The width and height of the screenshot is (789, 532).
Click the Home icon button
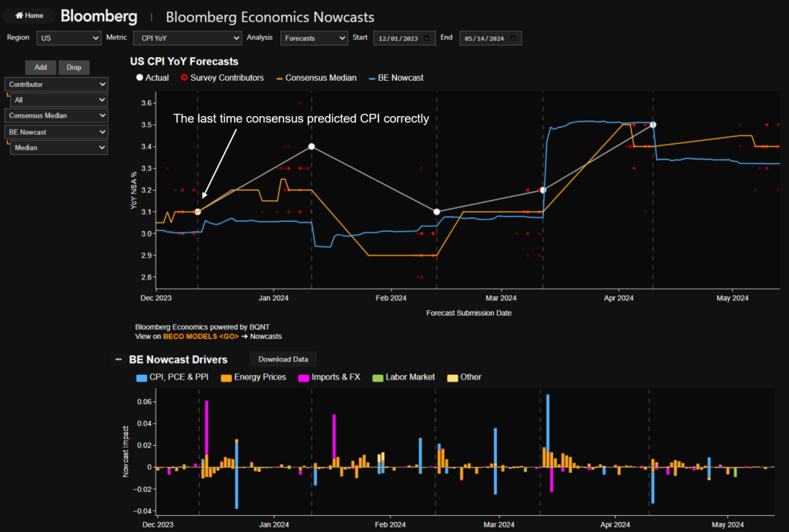(x=29, y=15)
